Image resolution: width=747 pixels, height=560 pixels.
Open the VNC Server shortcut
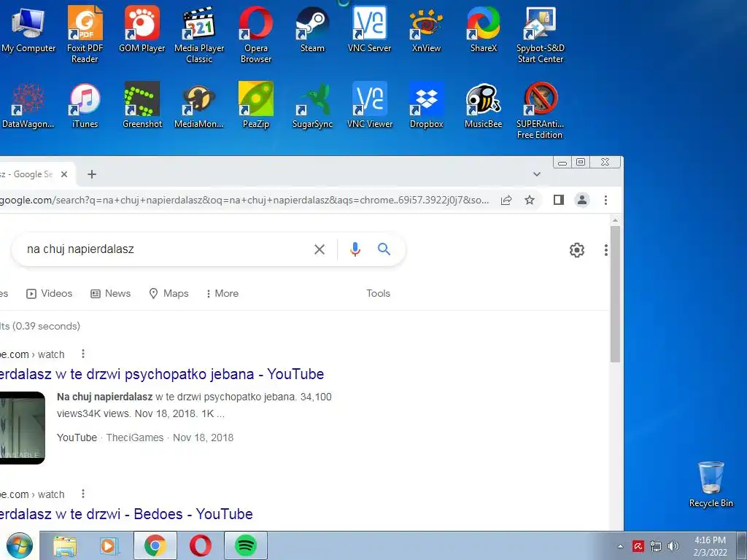369,29
